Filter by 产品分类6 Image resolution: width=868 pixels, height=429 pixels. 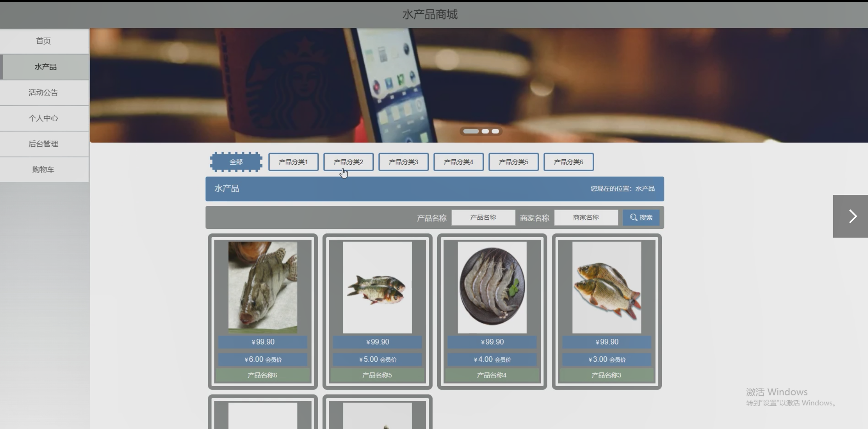click(568, 162)
